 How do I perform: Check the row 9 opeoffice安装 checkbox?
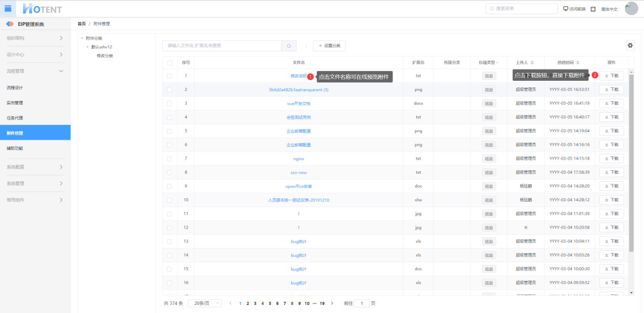(170, 186)
